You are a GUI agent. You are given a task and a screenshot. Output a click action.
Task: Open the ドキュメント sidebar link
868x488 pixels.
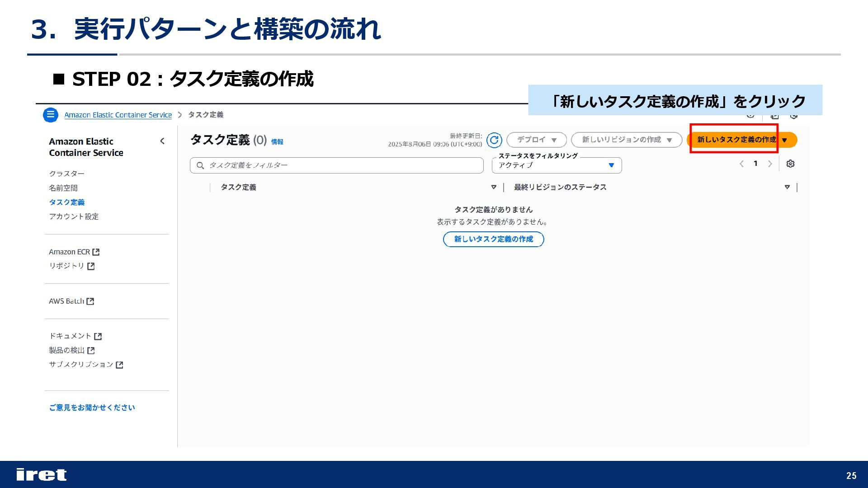70,336
